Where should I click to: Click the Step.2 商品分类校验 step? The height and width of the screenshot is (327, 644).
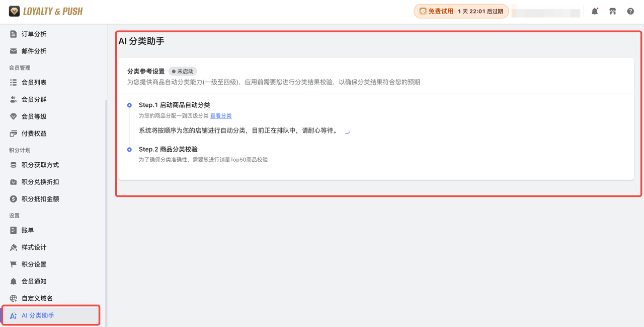[x=168, y=150]
